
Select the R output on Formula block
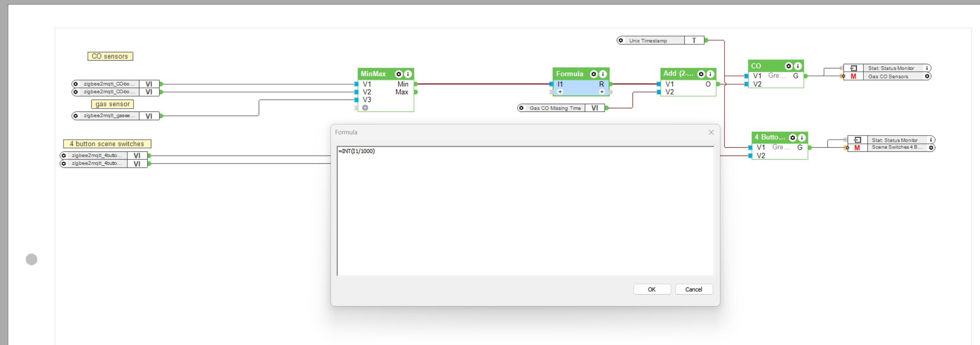pyautogui.click(x=601, y=84)
